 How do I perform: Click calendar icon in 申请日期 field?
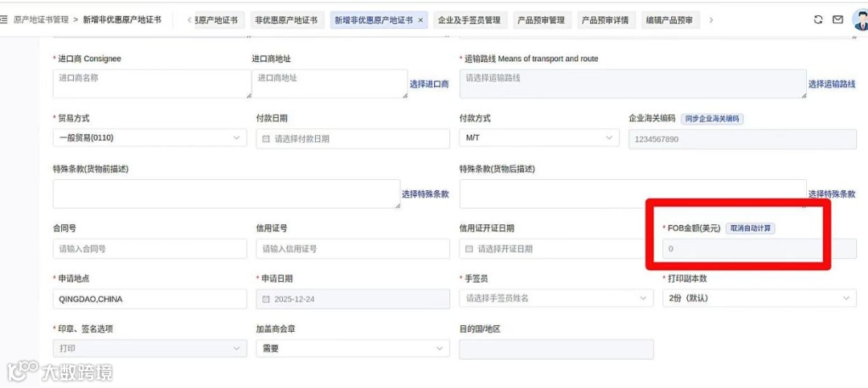[266, 299]
